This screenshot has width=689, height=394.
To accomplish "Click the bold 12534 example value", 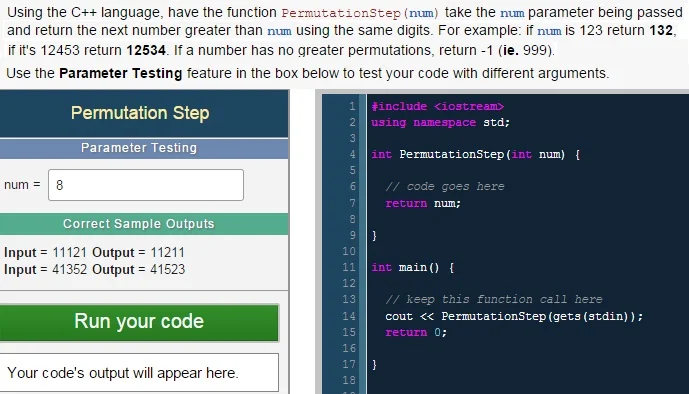I will [x=146, y=50].
